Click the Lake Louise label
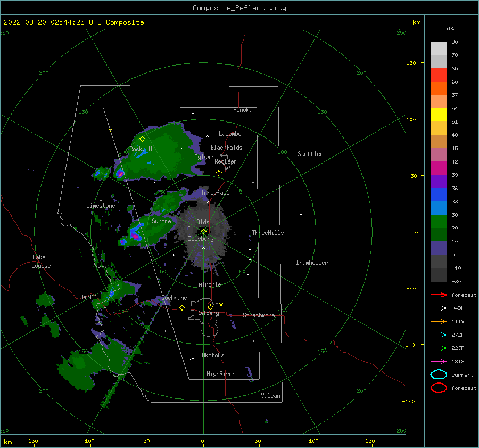Viewport: 479px width, 448px height. (x=41, y=262)
